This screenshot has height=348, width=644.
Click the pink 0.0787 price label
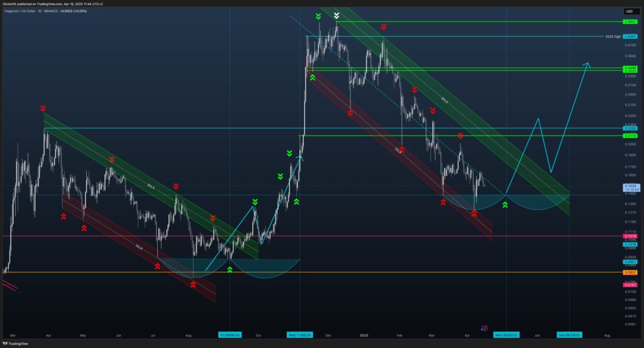[630, 285]
